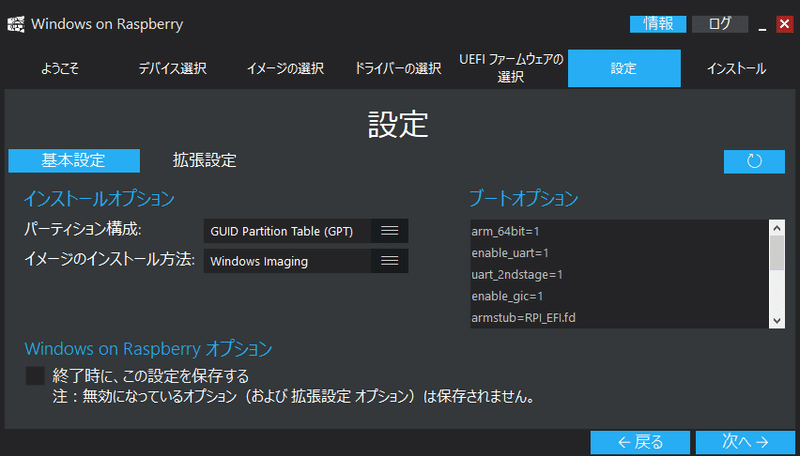Screen dimensions: 800x456
Task: Go back with the 戻る button
Action: (640, 442)
